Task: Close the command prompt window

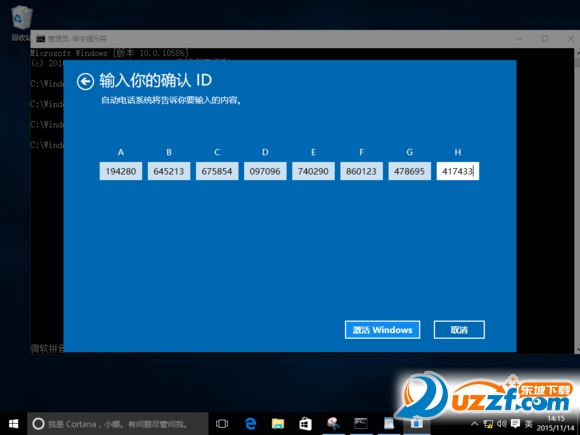Action: (x=570, y=38)
